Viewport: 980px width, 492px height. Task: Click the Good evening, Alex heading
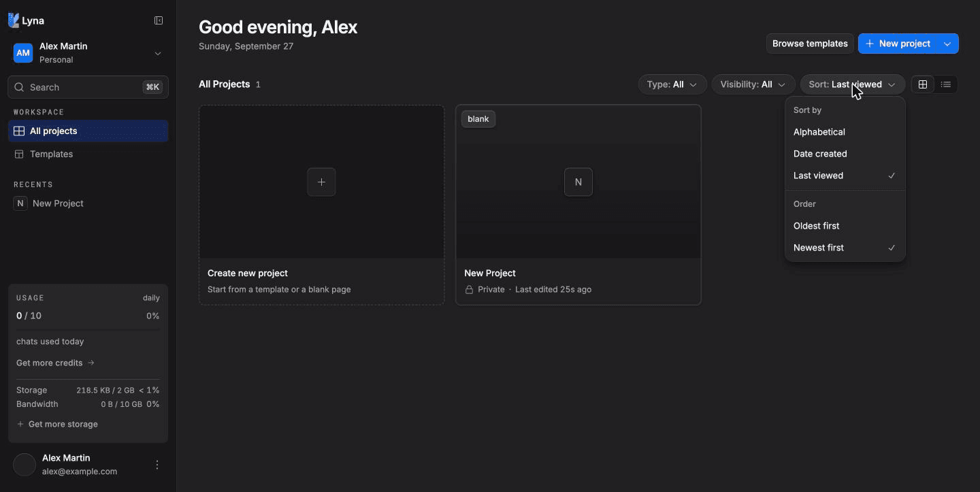(x=278, y=27)
